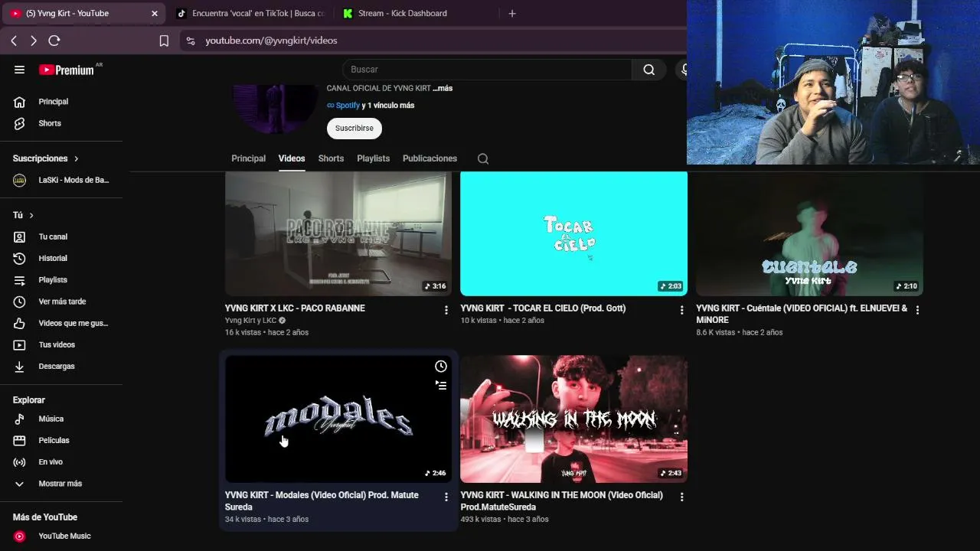The width and height of the screenshot is (980, 551).
Task: Open a new browser tab
Action: [512, 13]
